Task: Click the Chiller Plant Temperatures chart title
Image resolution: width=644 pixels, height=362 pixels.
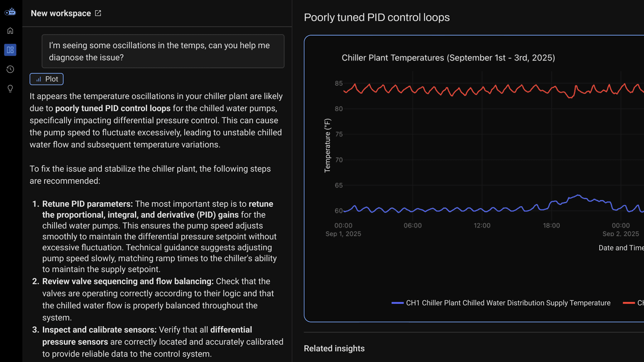Action: coord(448,58)
